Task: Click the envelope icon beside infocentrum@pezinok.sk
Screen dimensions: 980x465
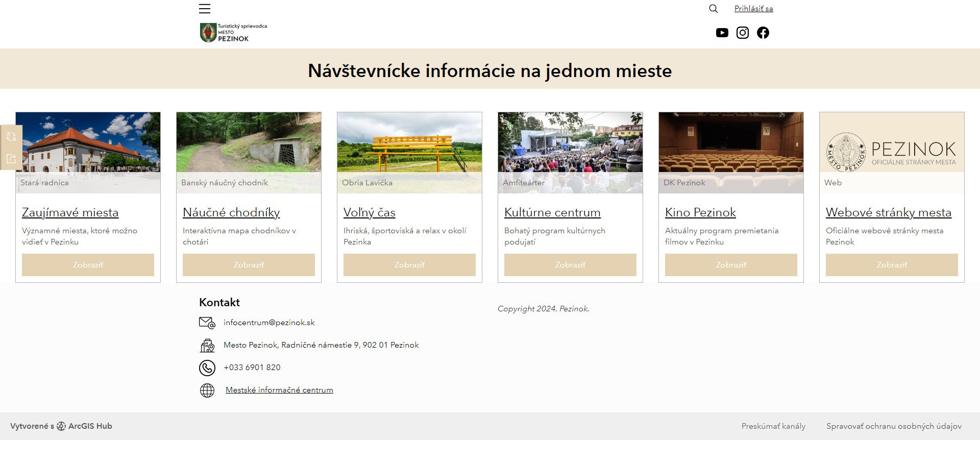Action: pyautogui.click(x=206, y=322)
